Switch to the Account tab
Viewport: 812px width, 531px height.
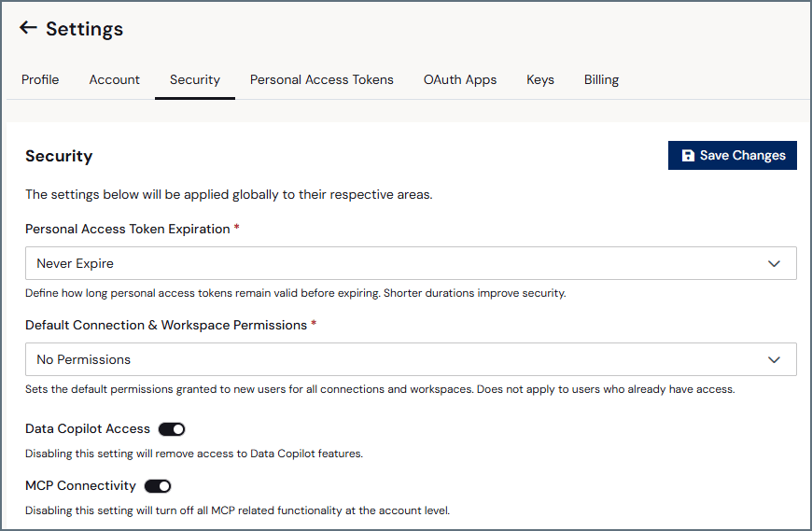coord(115,79)
